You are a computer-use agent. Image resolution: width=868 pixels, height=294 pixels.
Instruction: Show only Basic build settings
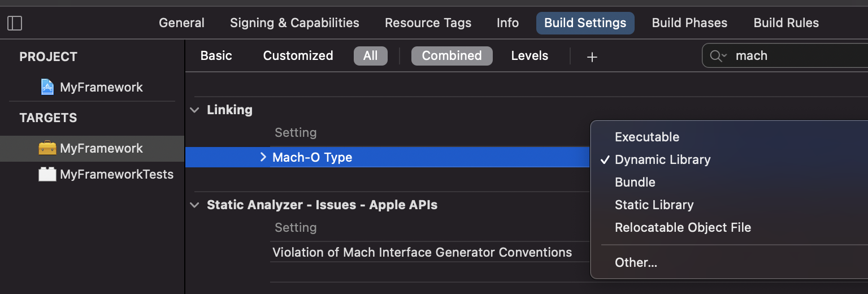(216, 55)
